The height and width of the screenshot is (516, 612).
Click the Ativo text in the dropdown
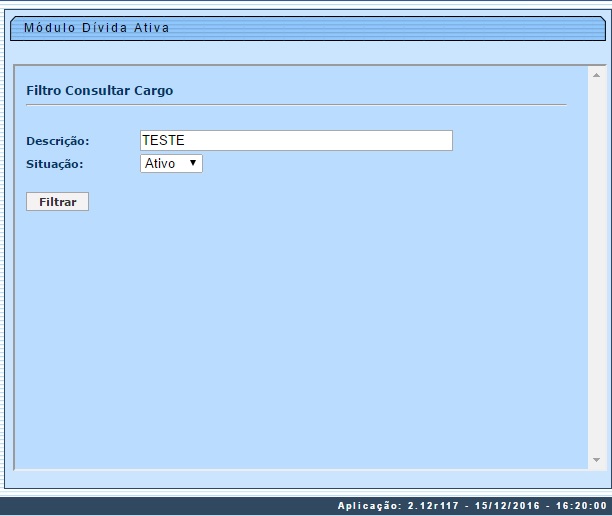point(160,163)
